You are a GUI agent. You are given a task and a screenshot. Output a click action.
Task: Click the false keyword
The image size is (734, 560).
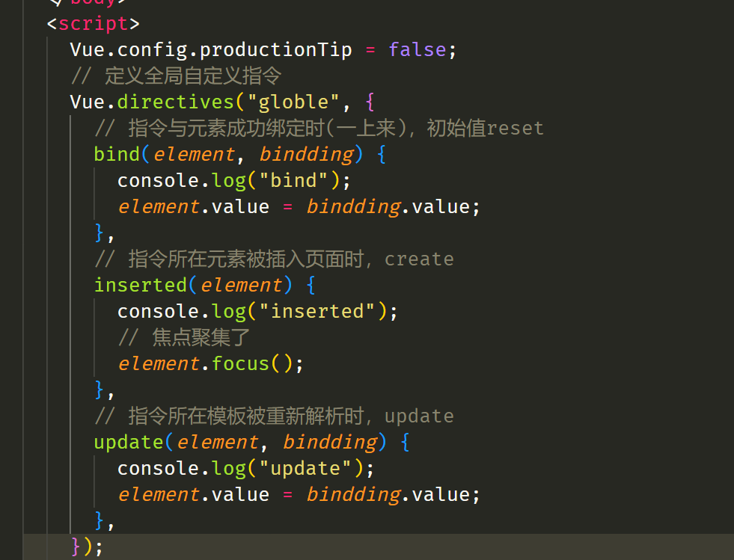click(417, 49)
